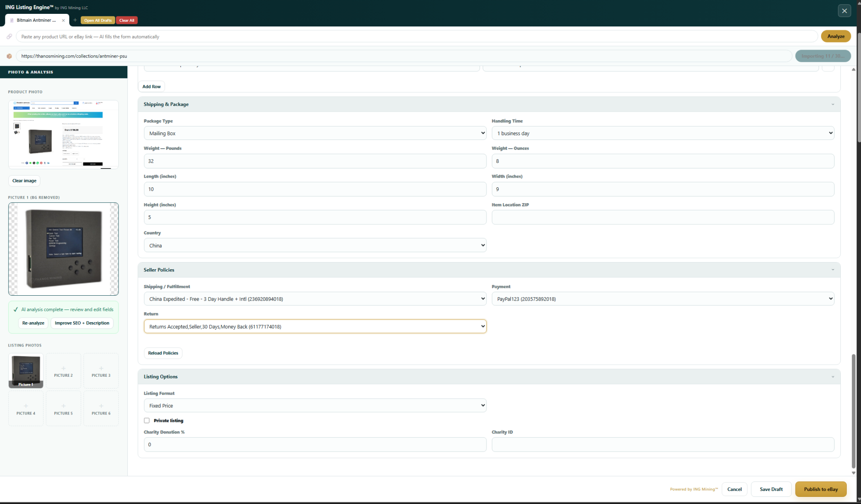
Task: Edit the Charity Donation % field
Action: [x=315, y=444]
